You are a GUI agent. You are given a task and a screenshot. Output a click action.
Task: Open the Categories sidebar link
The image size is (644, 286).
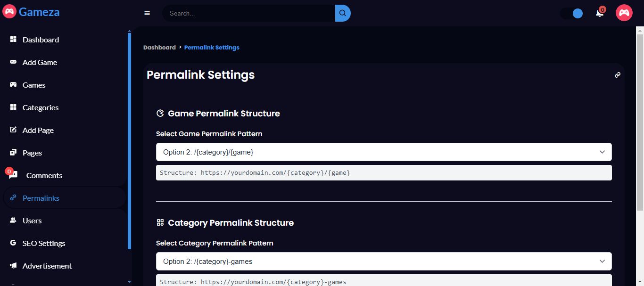coord(41,108)
